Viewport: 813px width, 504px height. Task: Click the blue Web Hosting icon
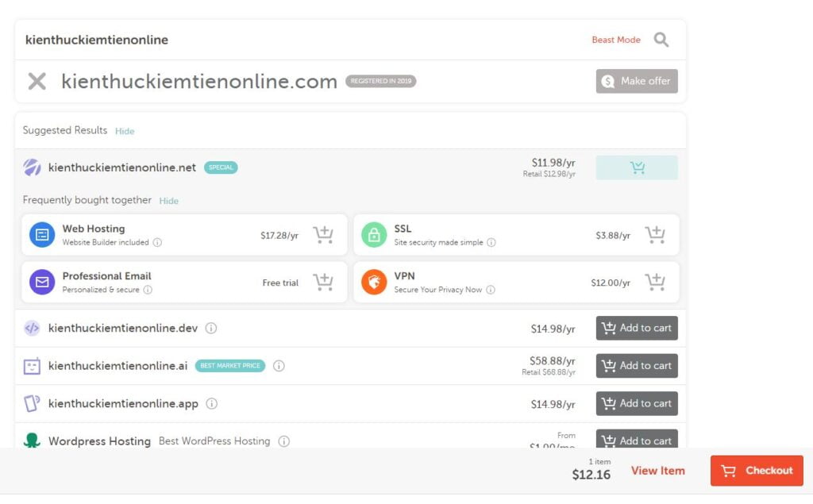42,235
